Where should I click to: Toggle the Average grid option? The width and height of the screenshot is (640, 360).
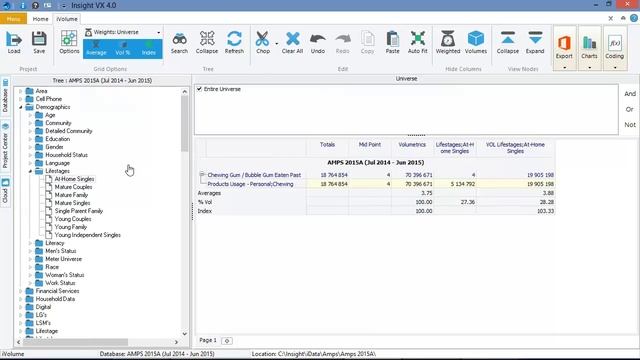click(96, 49)
